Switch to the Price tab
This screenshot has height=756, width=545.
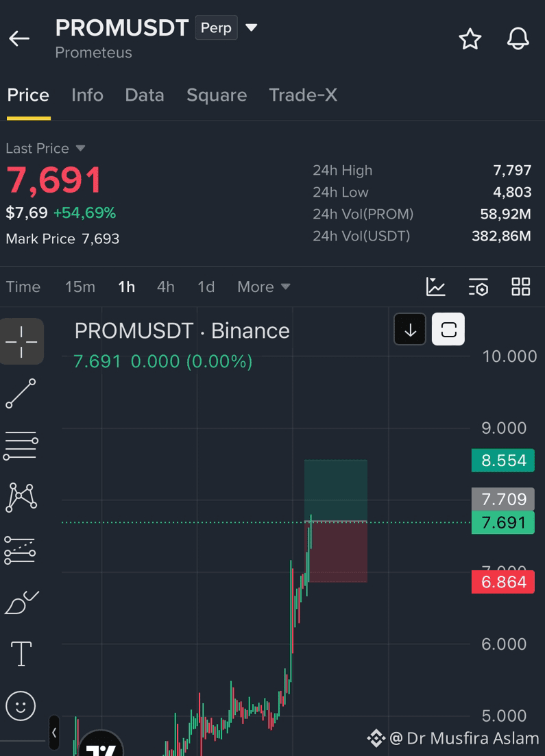pyautogui.click(x=28, y=95)
